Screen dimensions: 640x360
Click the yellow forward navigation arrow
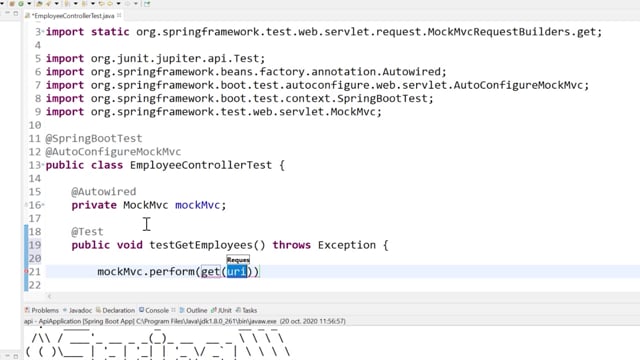point(110,4)
